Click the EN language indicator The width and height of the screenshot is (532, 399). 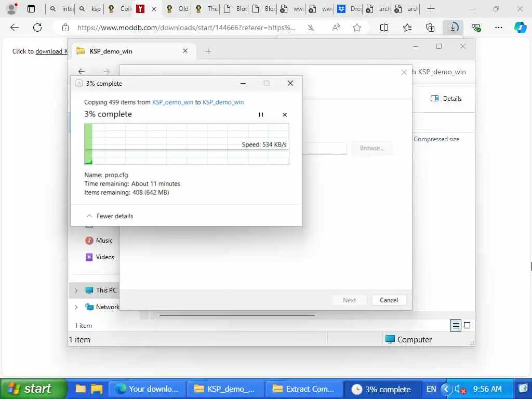[431, 389]
